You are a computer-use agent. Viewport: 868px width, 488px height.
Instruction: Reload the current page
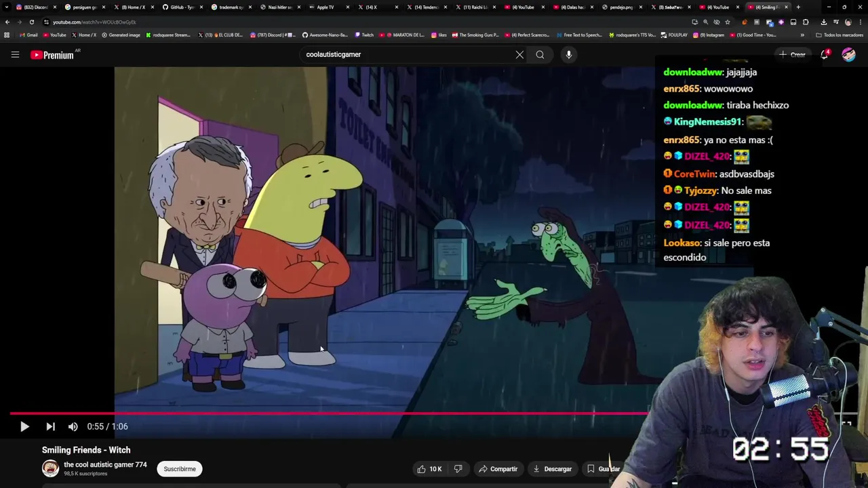click(31, 22)
